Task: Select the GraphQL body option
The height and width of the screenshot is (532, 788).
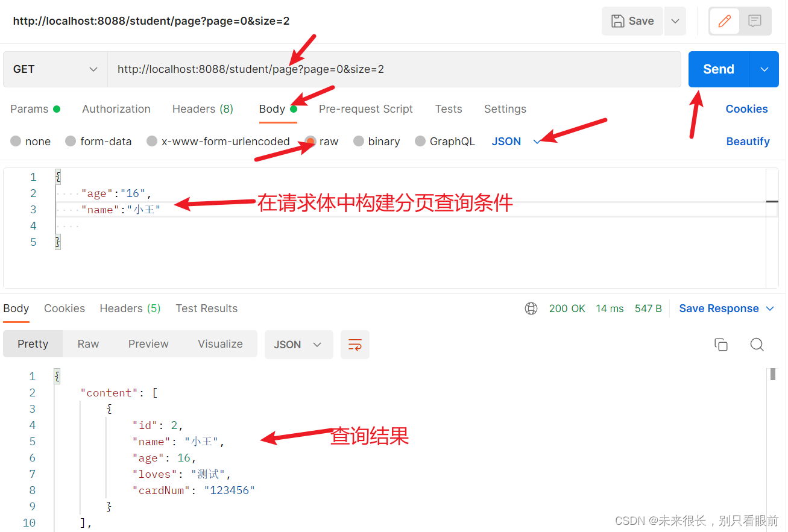Action: click(x=420, y=141)
